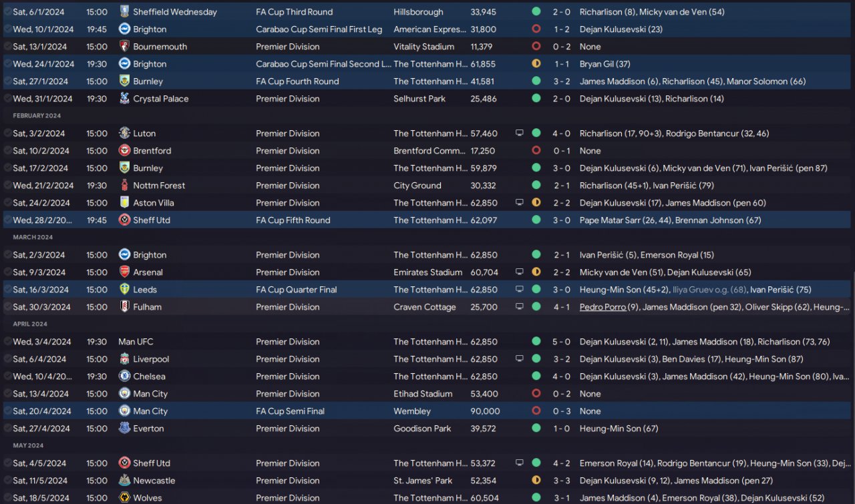Click the Luton club badge
Screen dimensions: 855x504
coord(124,134)
